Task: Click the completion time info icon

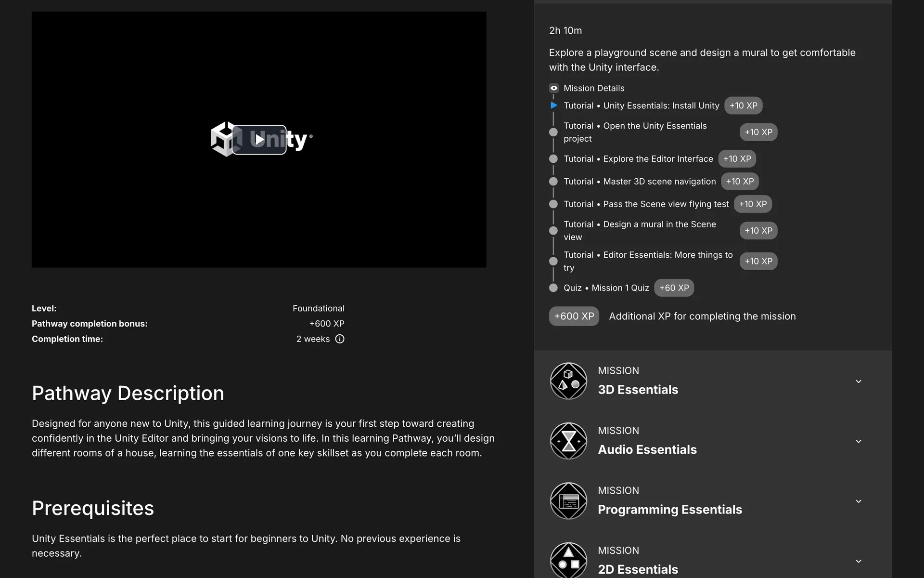Action: [340, 339]
